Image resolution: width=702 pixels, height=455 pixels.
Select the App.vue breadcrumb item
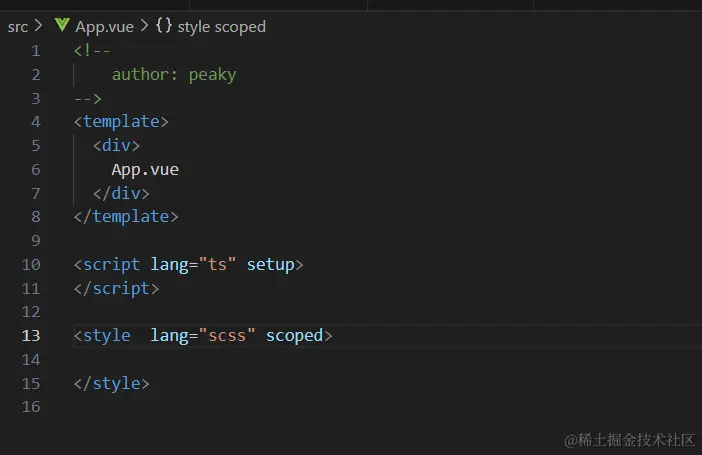[x=105, y=26]
